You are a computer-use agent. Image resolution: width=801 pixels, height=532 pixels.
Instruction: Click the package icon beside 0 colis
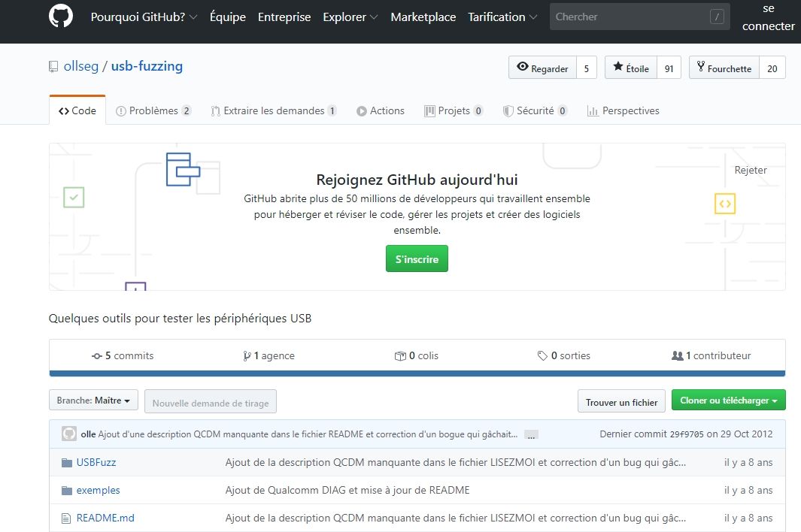pyautogui.click(x=400, y=356)
